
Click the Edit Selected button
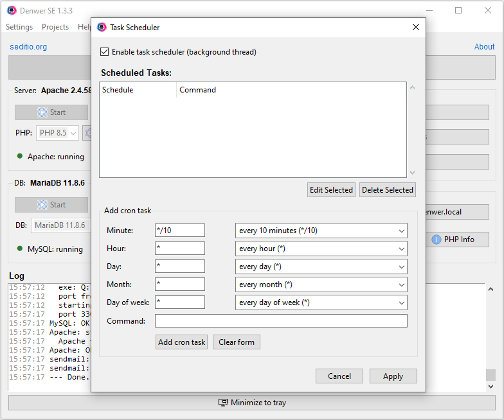(x=331, y=190)
